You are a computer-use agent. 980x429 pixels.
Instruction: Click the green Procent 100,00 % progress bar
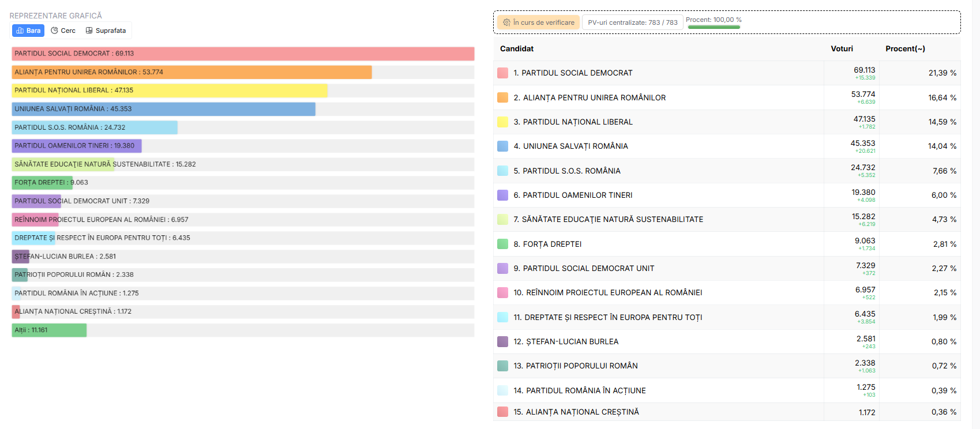pyautogui.click(x=714, y=27)
